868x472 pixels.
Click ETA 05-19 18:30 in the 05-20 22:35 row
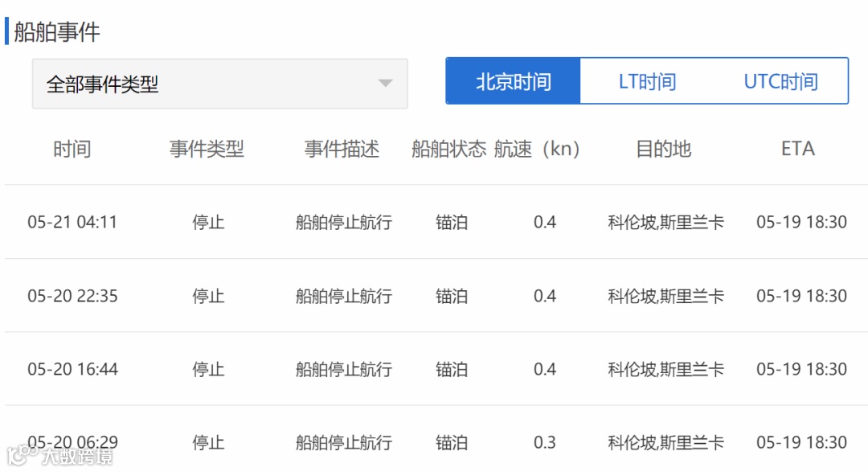click(801, 296)
